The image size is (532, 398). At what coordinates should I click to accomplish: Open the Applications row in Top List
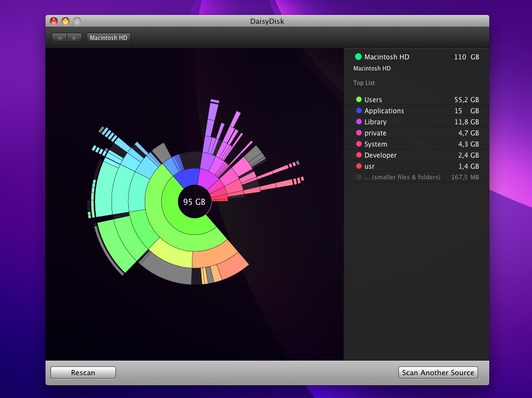point(417,110)
